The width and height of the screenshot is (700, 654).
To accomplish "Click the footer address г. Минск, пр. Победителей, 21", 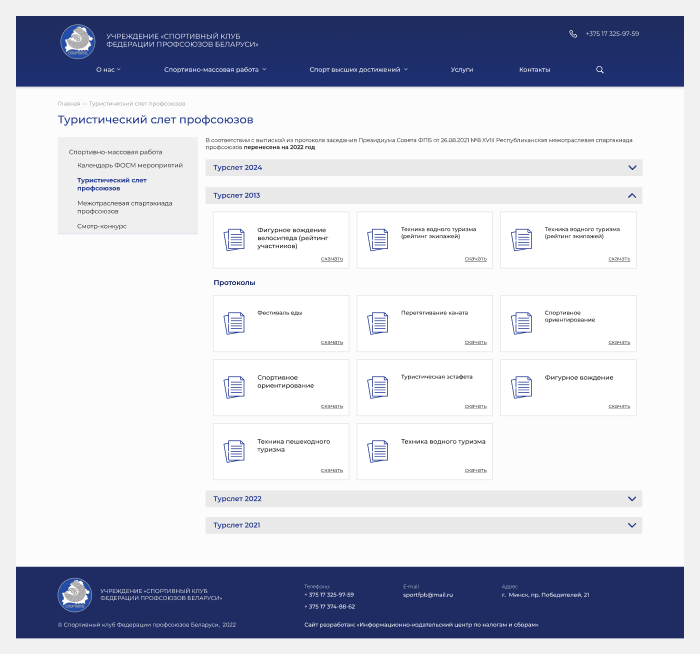I will (545, 595).
